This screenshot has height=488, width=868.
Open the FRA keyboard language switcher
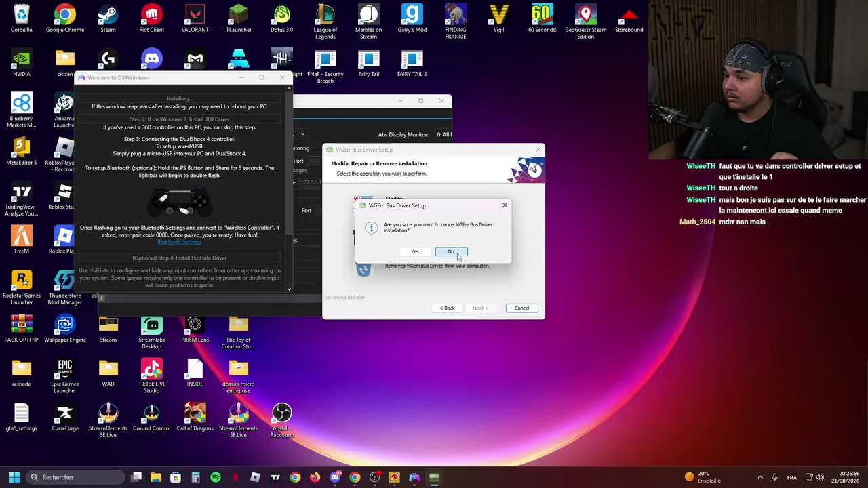point(791,477)
